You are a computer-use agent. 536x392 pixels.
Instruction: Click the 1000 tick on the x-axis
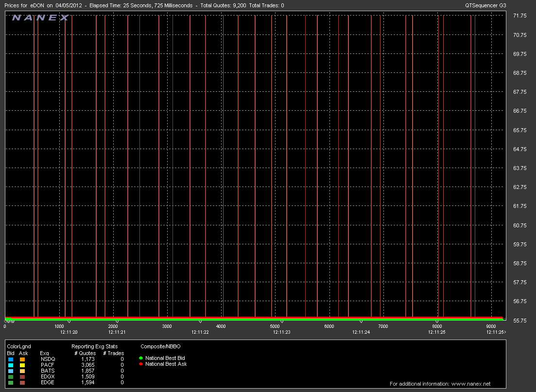pos(59,326)
